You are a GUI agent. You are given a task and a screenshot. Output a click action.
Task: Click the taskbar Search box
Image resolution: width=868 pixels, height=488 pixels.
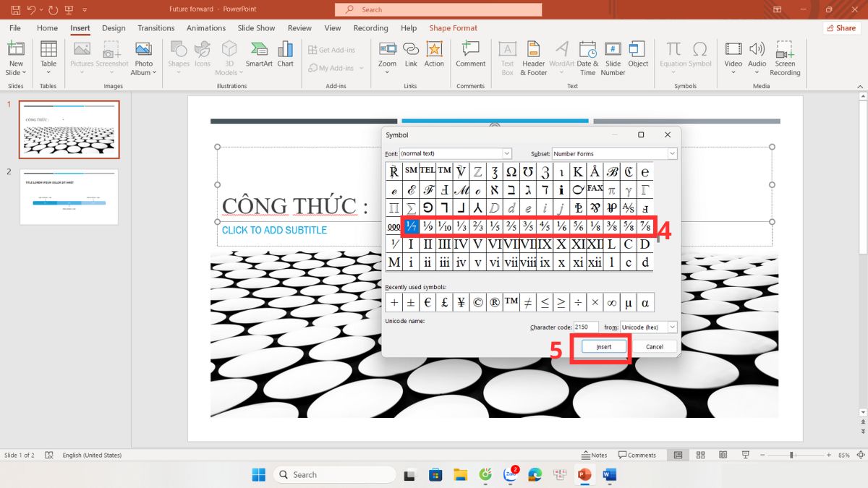tap(334, 474)
